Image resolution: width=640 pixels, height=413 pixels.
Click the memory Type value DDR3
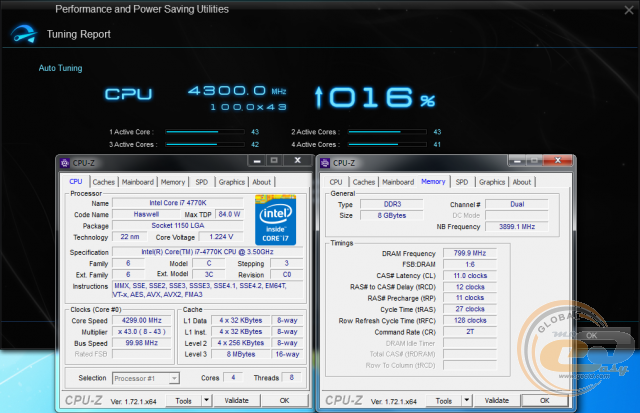[392, 204]
